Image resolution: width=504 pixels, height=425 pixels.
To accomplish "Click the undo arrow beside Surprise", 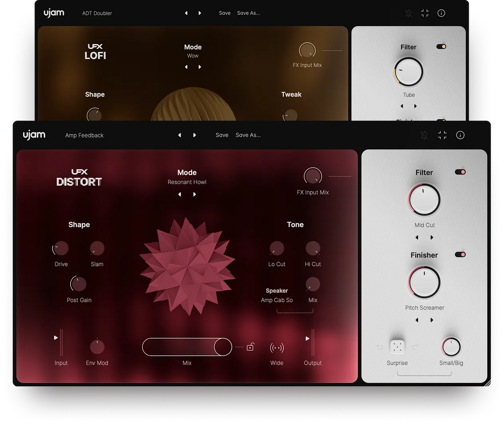I will click(x=379, y=347).
